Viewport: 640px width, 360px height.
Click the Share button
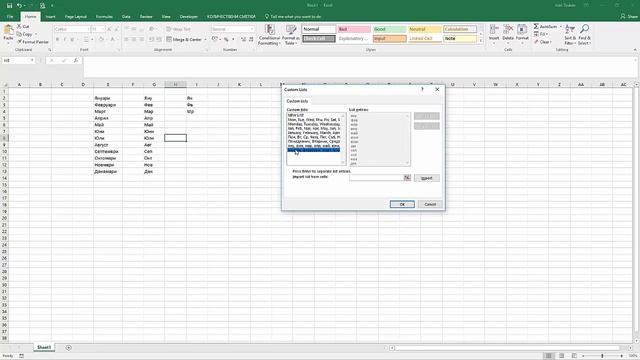click(x=629, y=17)
